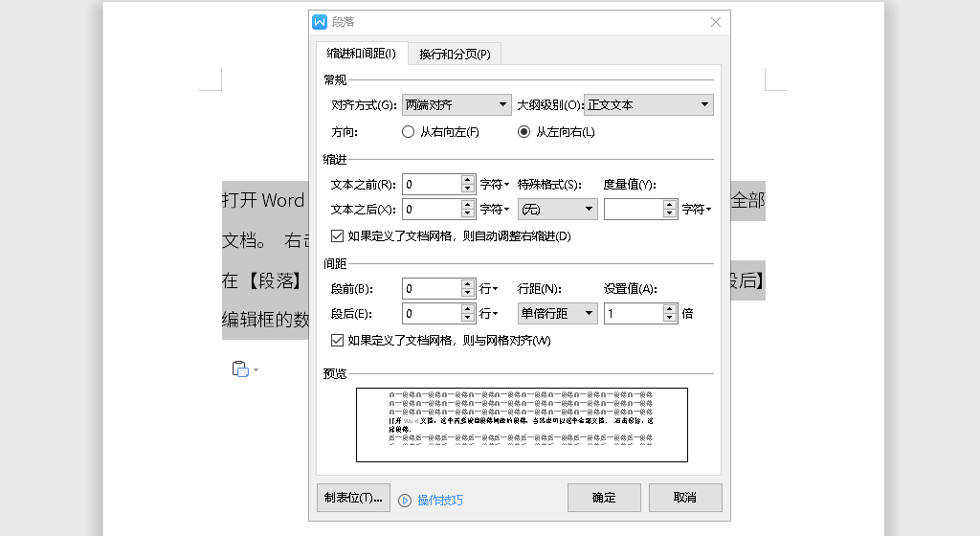This screenshot has height=536, width=980.
Task: Change unit 行 for 段前
Action: pos(489,289)
